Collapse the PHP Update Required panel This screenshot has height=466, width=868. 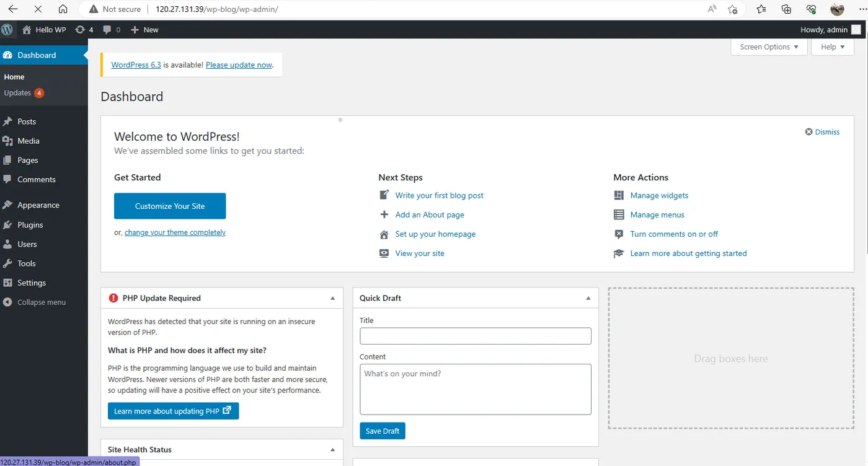click(332, 298)
